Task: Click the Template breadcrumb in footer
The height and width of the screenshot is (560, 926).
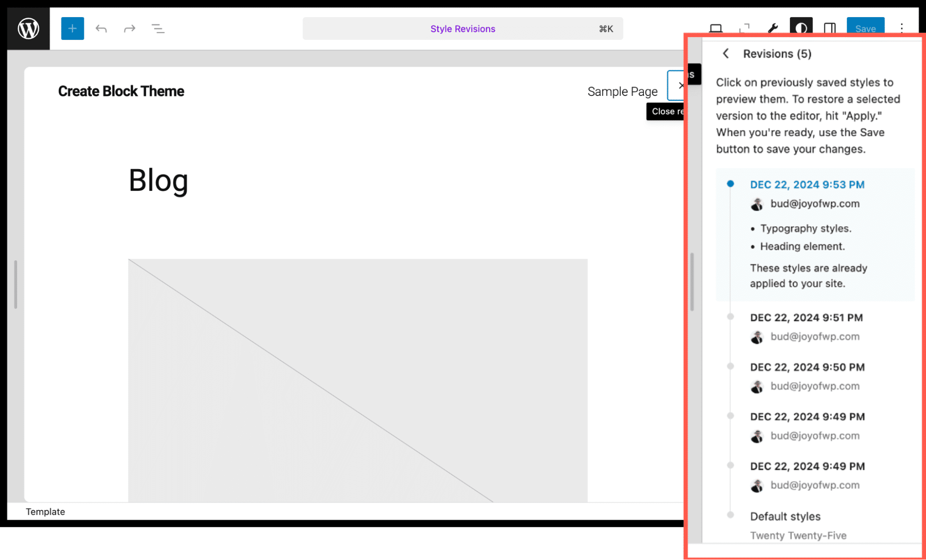Action: coord(45,511)
